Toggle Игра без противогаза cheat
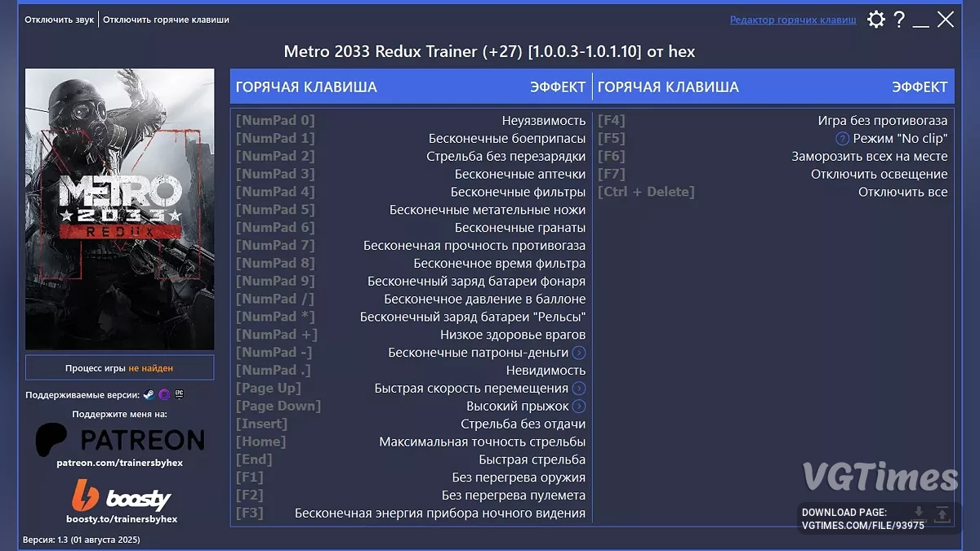The width and height of the screenshot is (980, 551). (x=883, y=121)
